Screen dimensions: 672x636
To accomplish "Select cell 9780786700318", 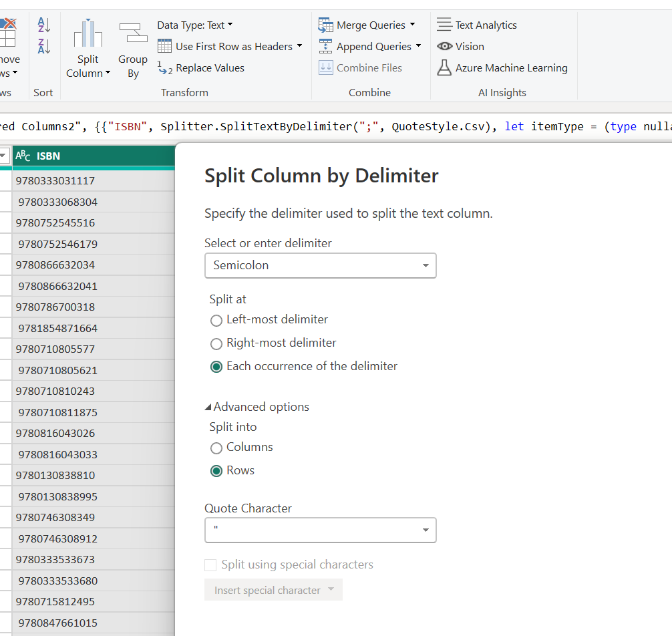I will 94,307.
